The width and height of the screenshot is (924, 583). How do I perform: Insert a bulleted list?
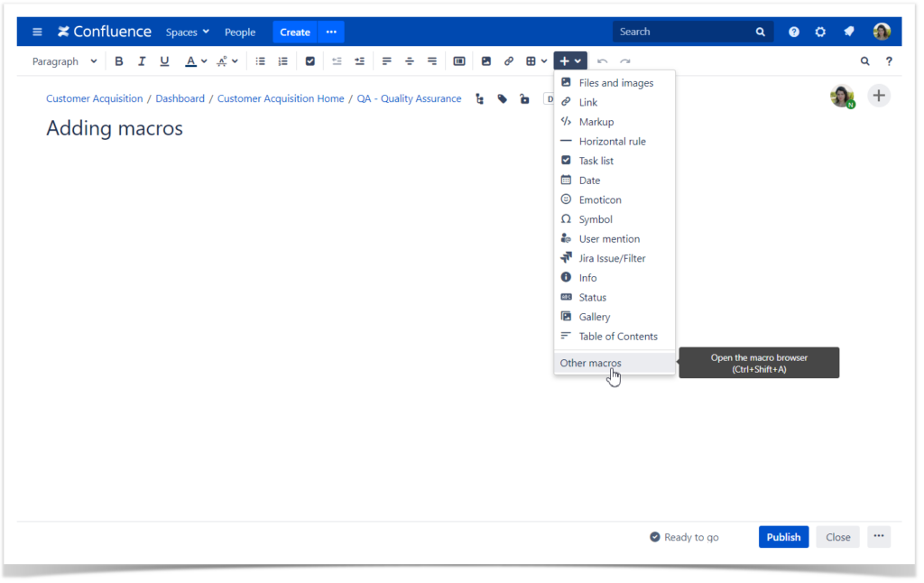coord(260,60)
